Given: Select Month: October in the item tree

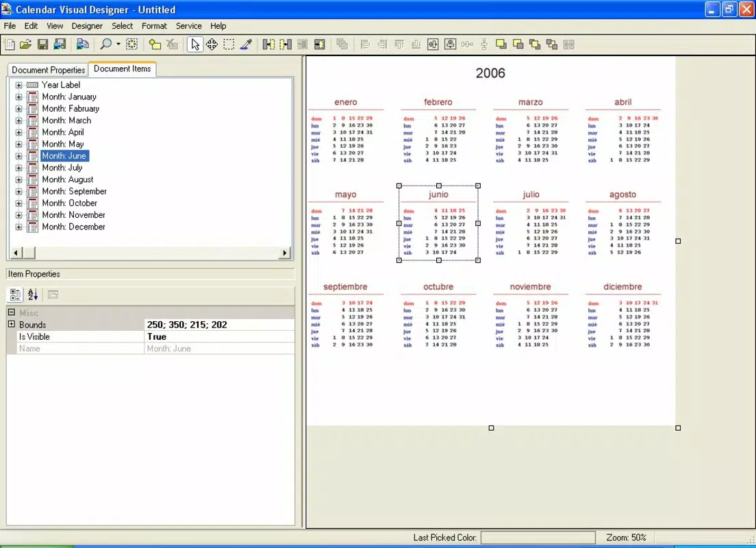Looking at the screenshot, I should pyautogui.click(x=69, y=203).
